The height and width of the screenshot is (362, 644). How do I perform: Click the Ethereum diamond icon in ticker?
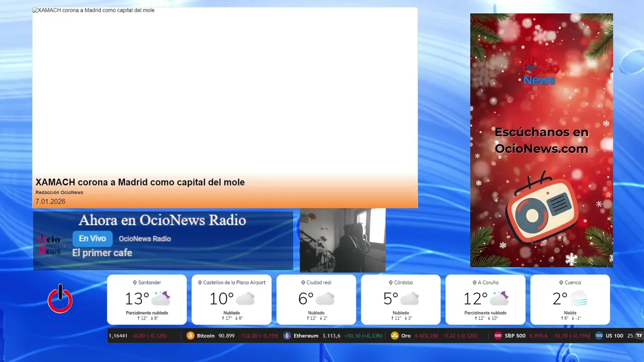[287, 335]
